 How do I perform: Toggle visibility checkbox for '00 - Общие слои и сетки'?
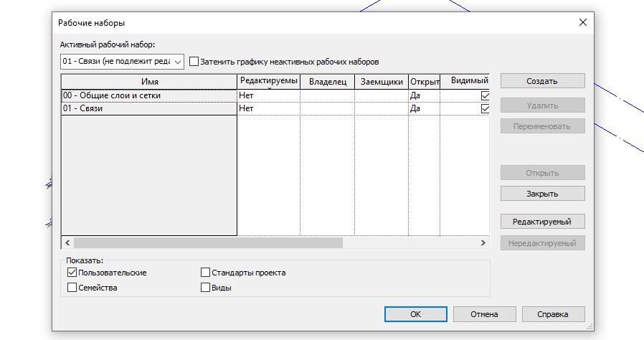(x=485, y=95)
